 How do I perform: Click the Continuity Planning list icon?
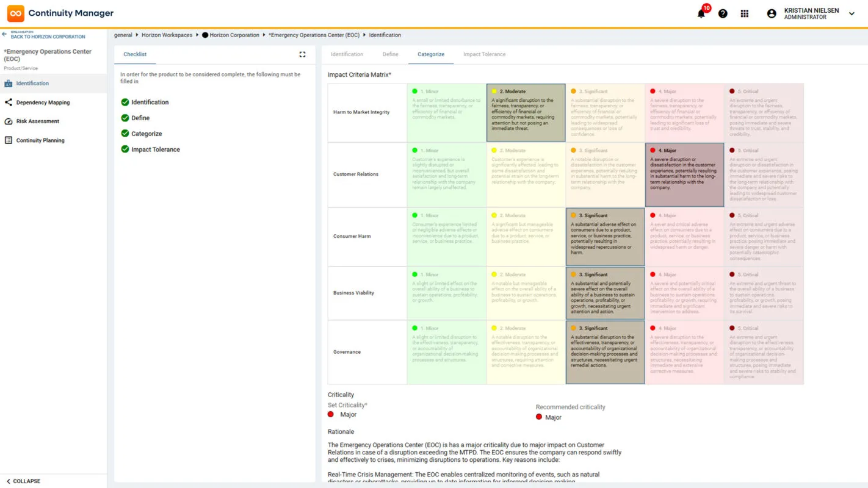point(9,140)
